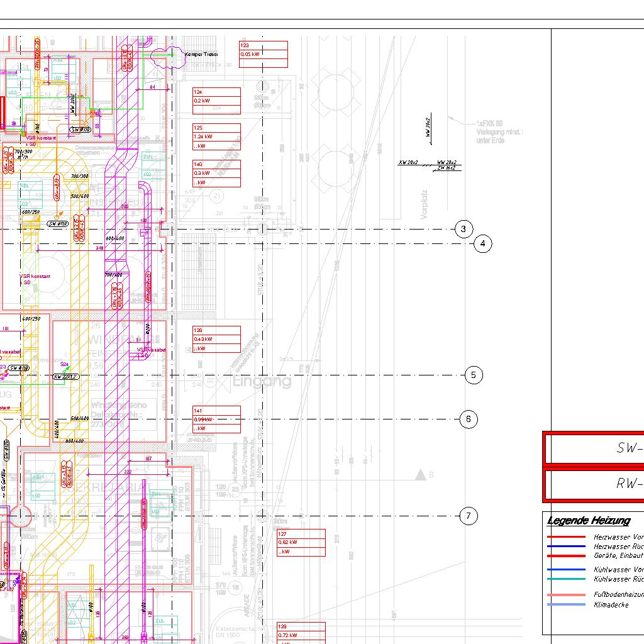Select grid axis bubble number 4
The width and height of the screenshot is (644, 644).
click(482, 243)
